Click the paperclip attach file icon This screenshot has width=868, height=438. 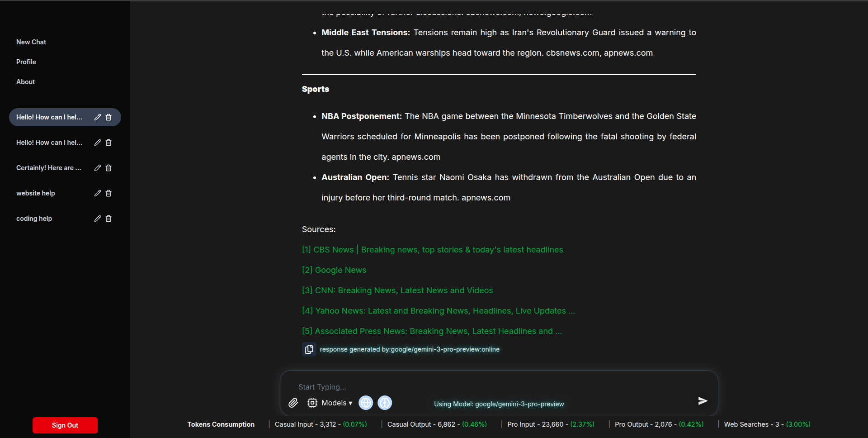[x=293, y=403]
